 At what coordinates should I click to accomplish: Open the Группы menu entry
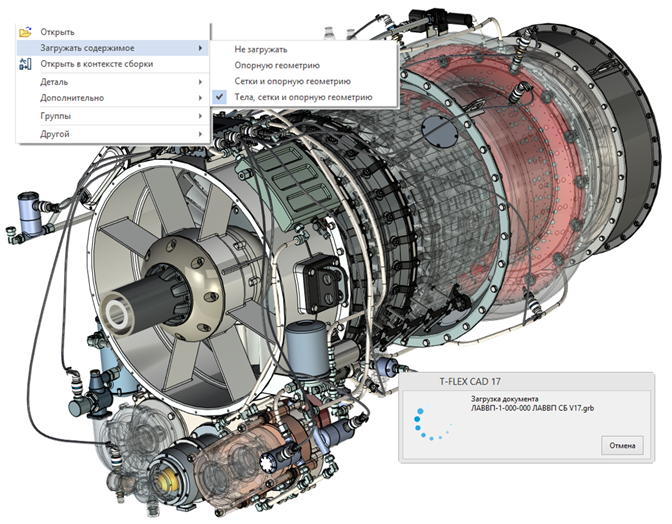tap(113, 116)
